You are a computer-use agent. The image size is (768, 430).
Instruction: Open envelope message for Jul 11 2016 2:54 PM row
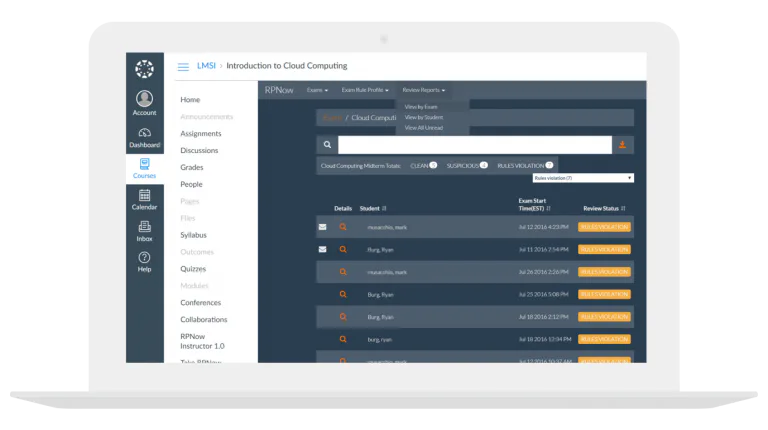click(x=322, y=249)
